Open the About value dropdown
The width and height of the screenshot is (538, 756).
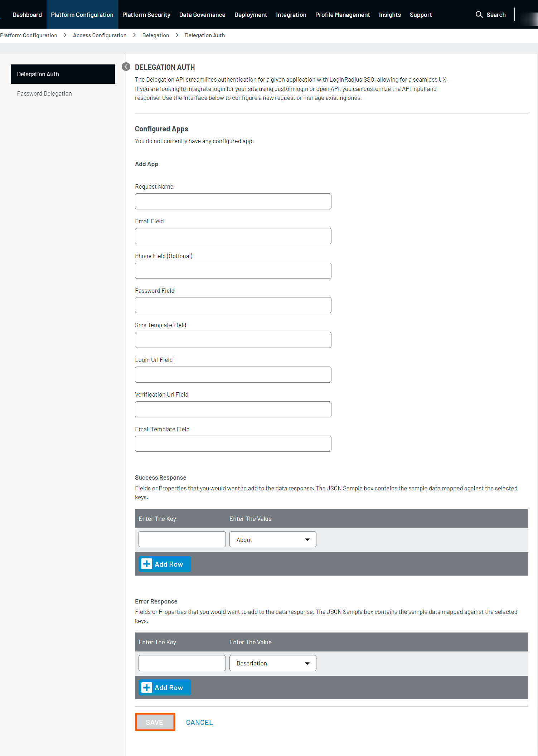point(272,539)
